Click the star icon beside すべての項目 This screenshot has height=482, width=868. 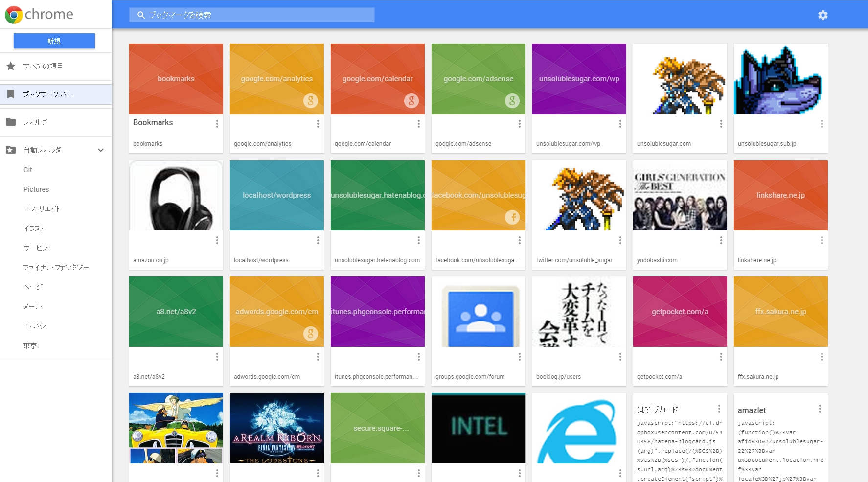coord(11,66)
